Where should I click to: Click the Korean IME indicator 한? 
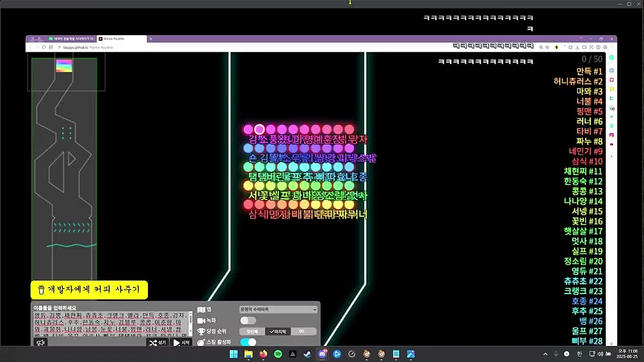coord(579,354)
